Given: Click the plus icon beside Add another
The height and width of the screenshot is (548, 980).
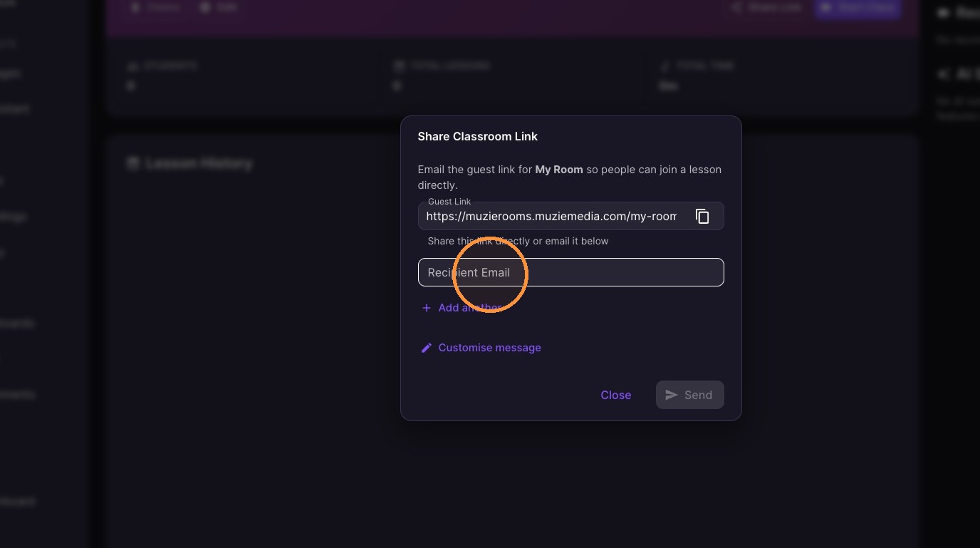Looking at the screenshot, I should click(x=427, y=308).
